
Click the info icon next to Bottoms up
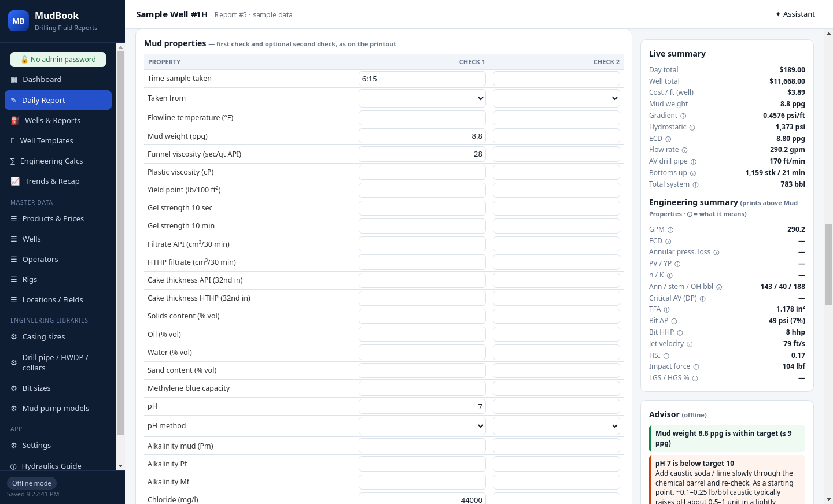[693, 173]
